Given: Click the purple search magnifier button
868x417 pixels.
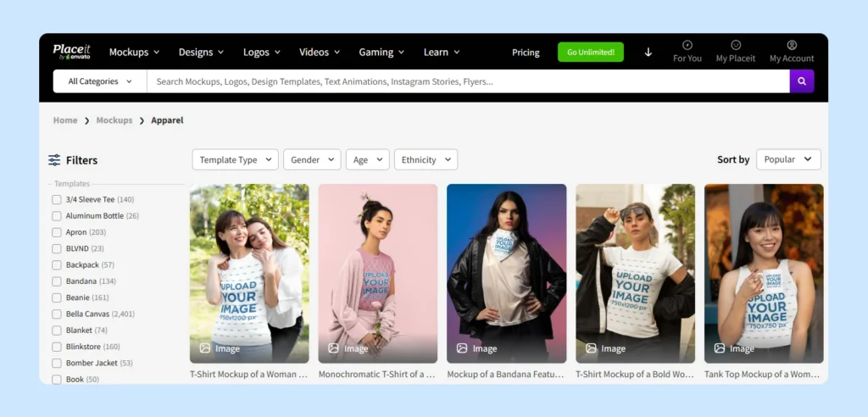Looking at the screenshot, I should click(x=801, y=81).
